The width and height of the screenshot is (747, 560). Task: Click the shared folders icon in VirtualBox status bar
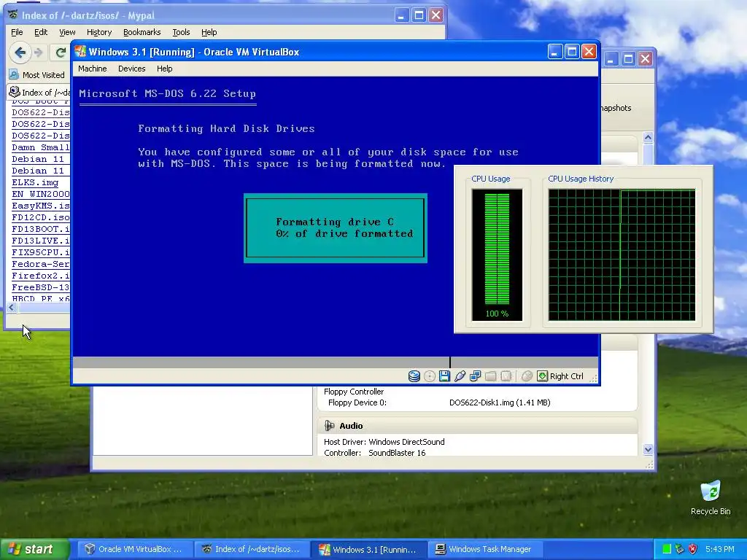pyautogui.click(x=491, y=376)
